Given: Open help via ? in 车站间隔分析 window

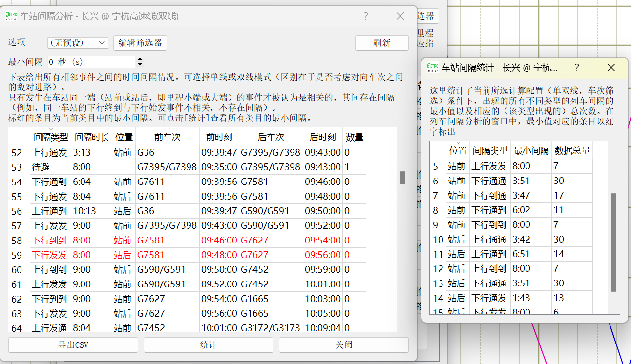Looking at the screenshot, I should (x=366, y=16).
